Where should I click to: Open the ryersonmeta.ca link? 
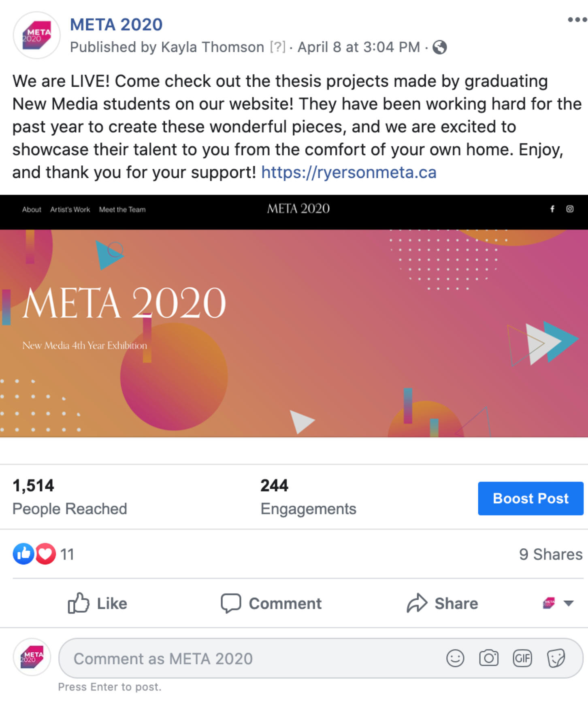(349, 173)
